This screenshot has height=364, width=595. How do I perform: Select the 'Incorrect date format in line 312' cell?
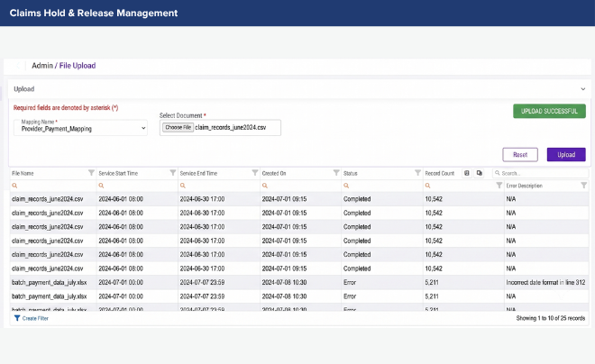(545, 283)
